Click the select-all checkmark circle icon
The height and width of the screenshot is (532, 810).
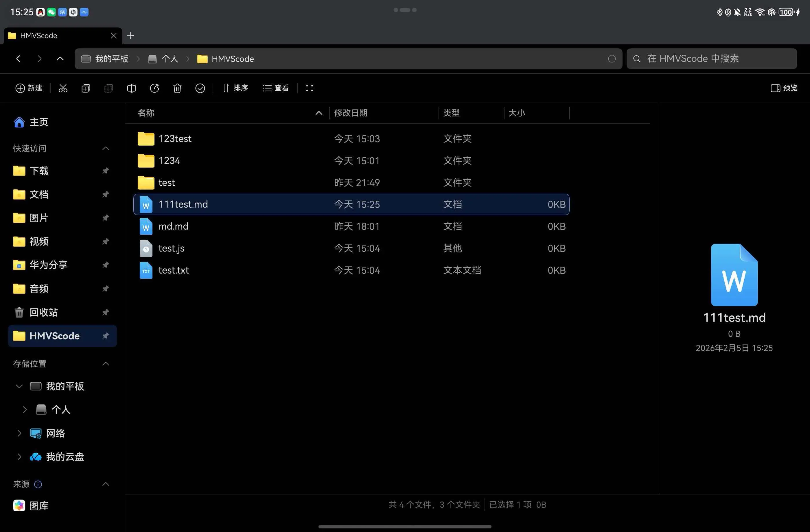[200, 88]
